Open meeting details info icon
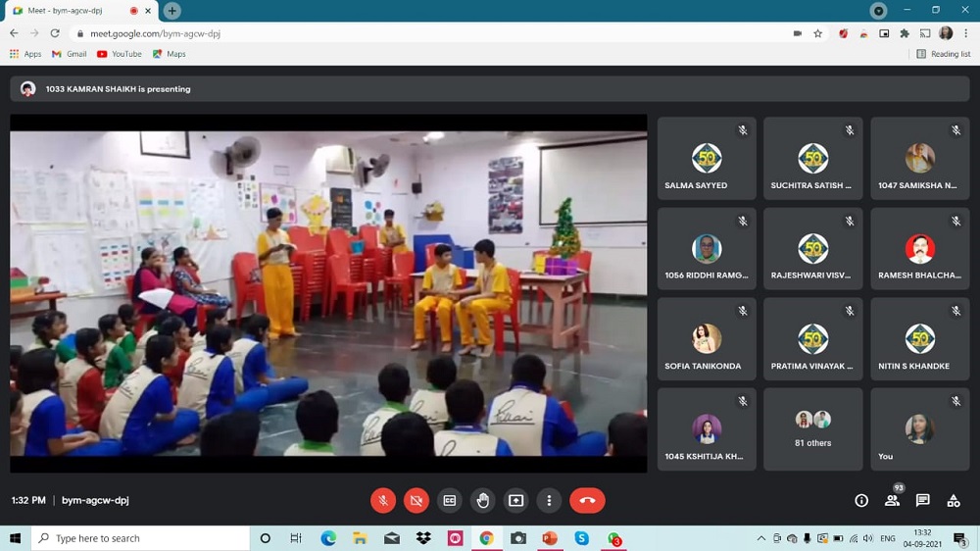 click(861, 500)
